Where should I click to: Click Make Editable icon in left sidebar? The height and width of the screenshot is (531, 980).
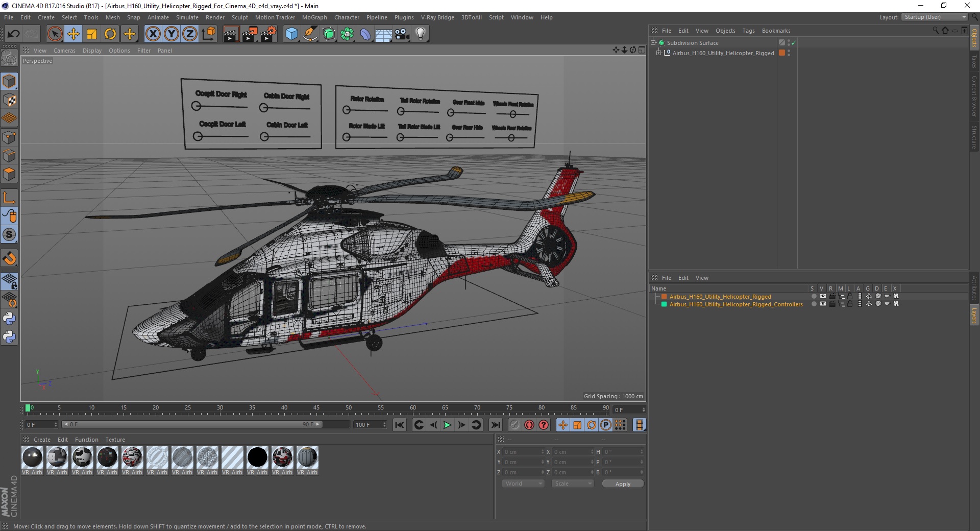click(x=9, y=58)
